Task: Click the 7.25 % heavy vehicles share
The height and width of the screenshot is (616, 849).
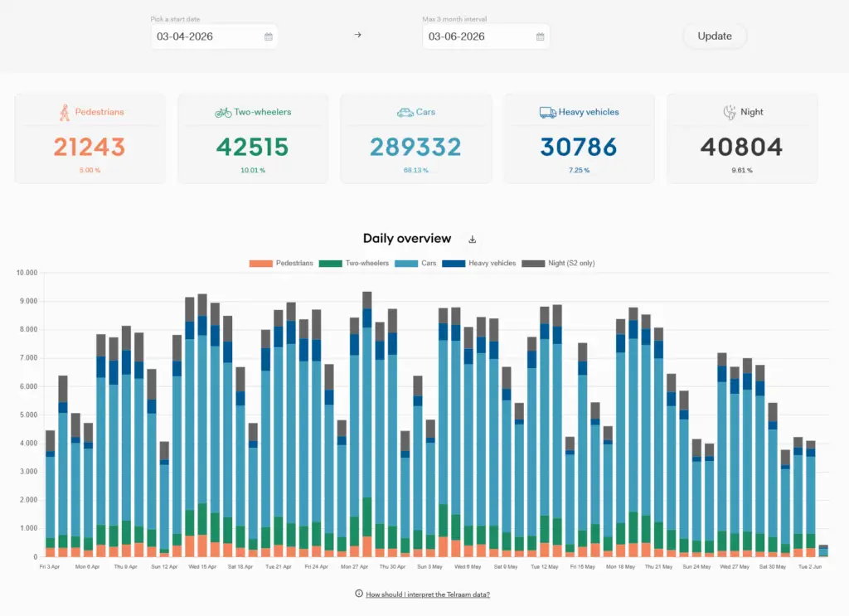Action: pos(579,170)
